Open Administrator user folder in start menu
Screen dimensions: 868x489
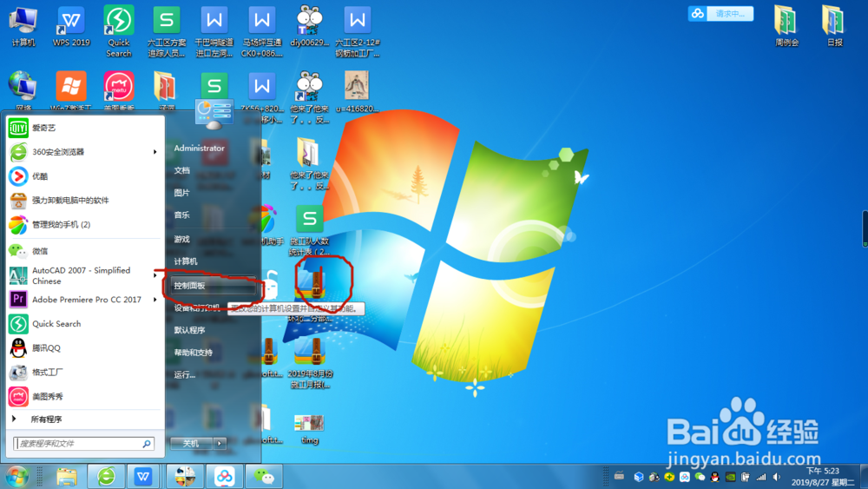coord(200,149)
